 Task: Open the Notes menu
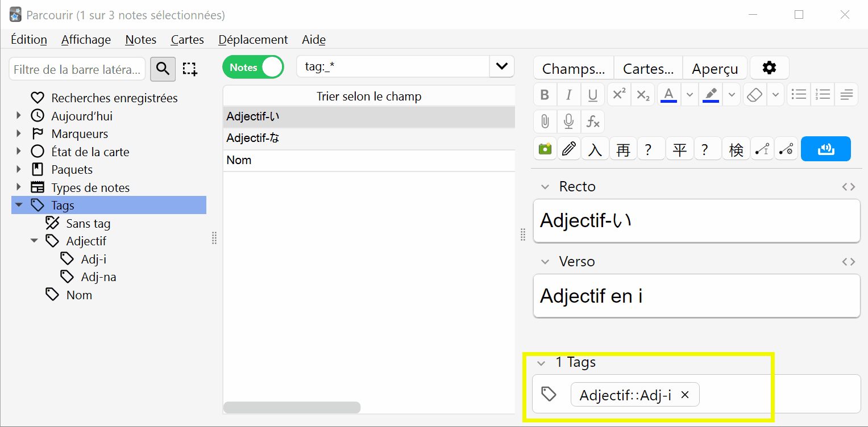141,40
